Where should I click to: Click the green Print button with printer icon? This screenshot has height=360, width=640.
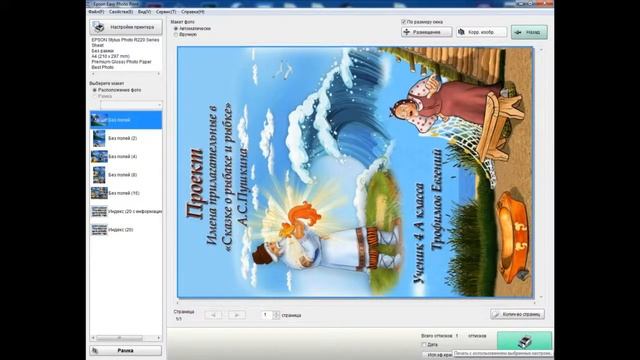click(x=524, y=341)
